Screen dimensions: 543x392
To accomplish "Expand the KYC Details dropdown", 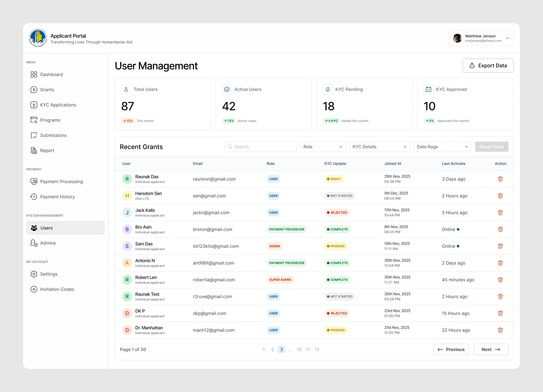I will point(380,147).
